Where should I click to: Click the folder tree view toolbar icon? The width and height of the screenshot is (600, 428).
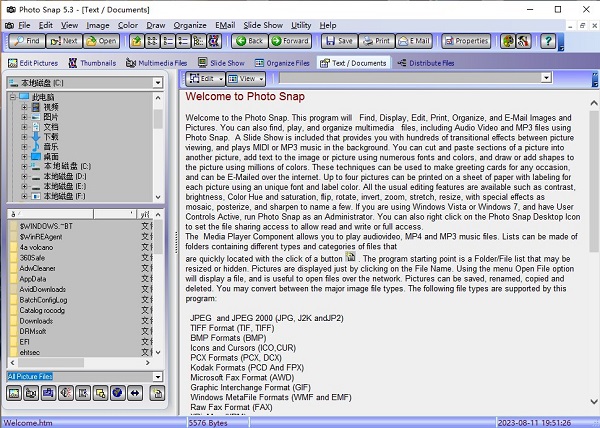coord(199,41)
